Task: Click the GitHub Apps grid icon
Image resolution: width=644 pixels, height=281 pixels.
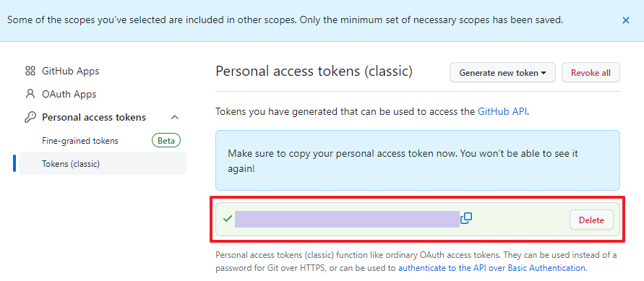Action: click(30, 71)
